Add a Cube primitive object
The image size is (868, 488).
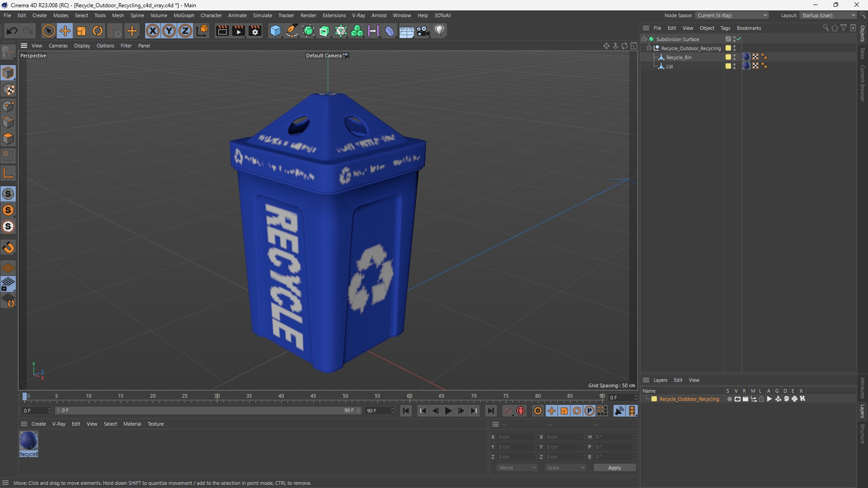(275, 31)
